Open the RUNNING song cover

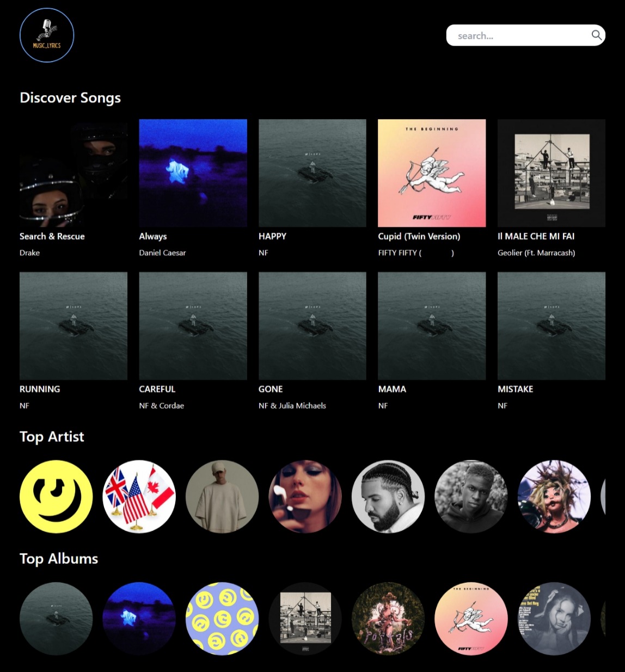[x=73, y=326]
